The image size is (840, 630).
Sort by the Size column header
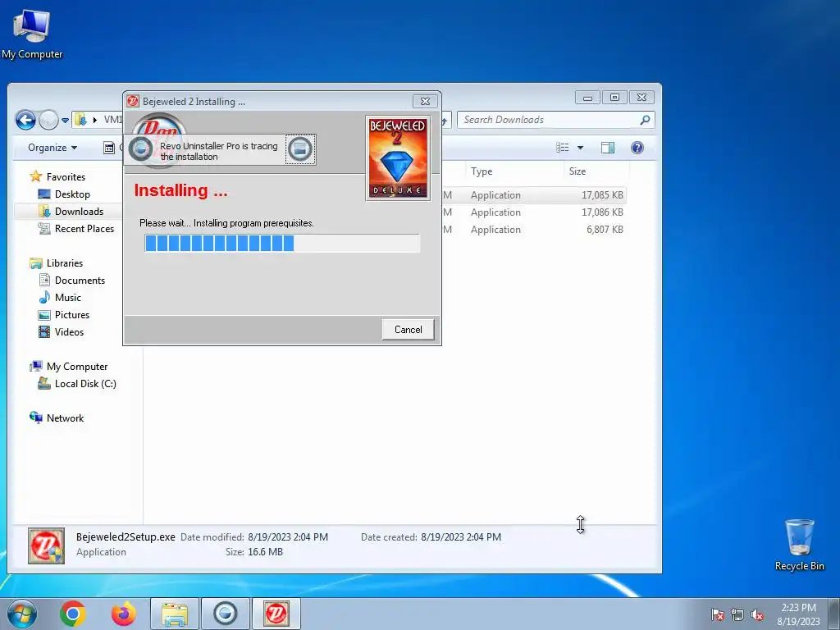pos(577,171)
